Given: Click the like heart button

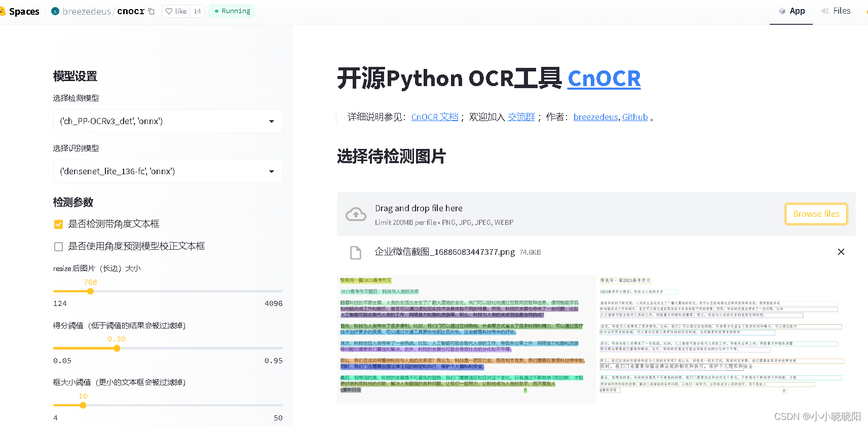Looking at the screenshot, I should point(176,11).
